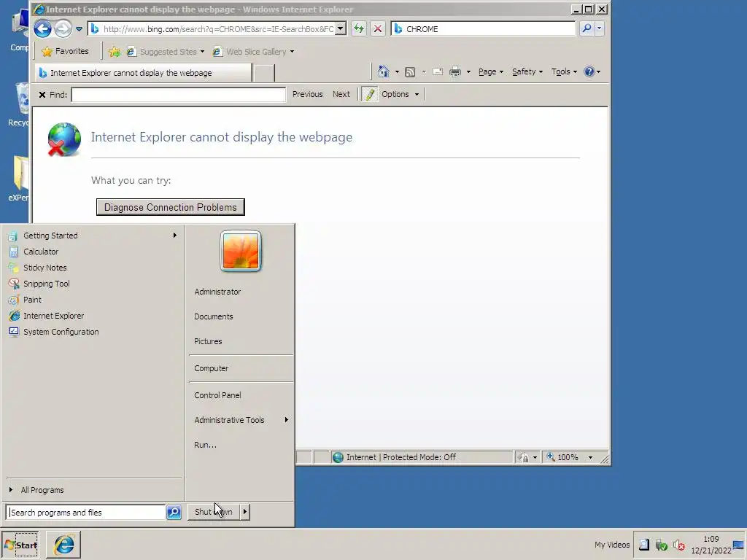Toggle the Find bar highlight pencil icon

coord(369,94)
